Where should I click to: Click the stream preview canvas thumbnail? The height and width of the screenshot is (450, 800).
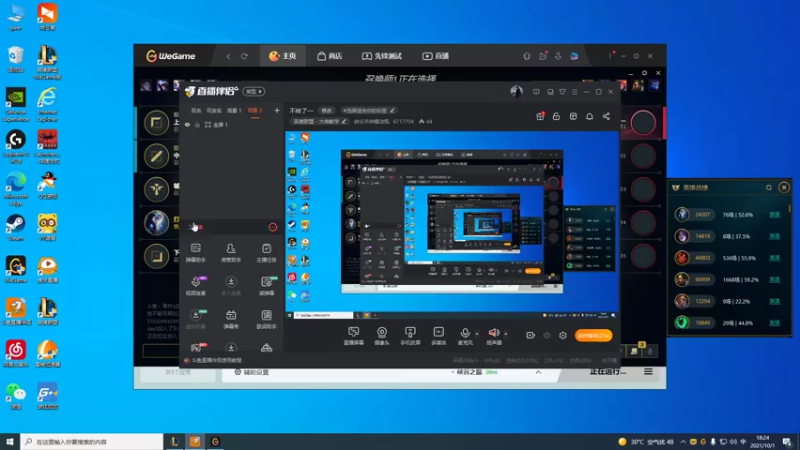(452, 225)
